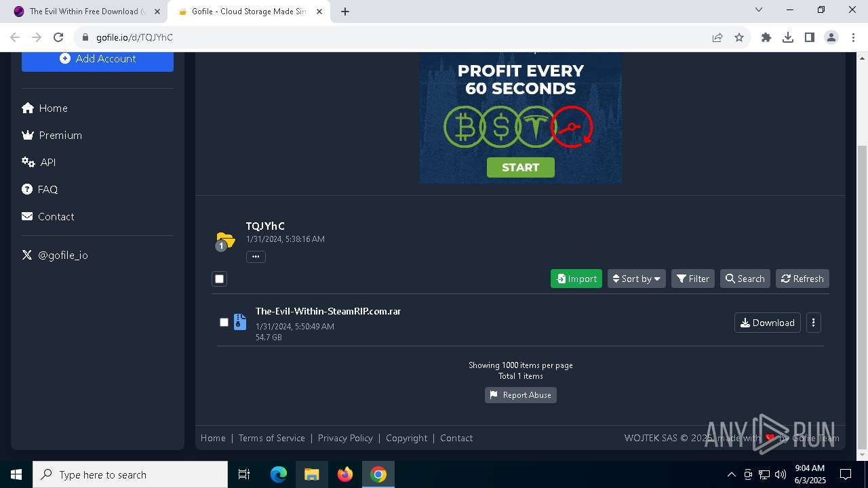This screenshot has height=488, width=868.
Task: Launch Microsoft Edge from the taskbar
Action: coord(279,474)
